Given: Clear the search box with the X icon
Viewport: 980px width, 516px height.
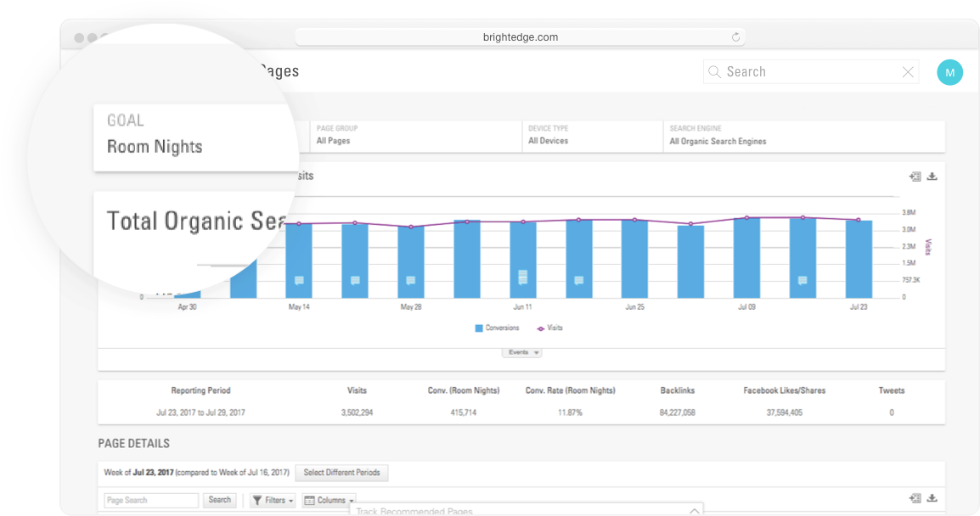Looking at the screenshot, I should (908, 72).
